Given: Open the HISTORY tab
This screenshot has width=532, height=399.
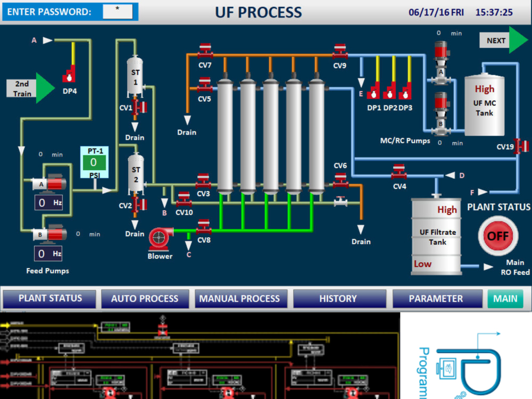Looking at the screenshot, I should tap(339, 298).
